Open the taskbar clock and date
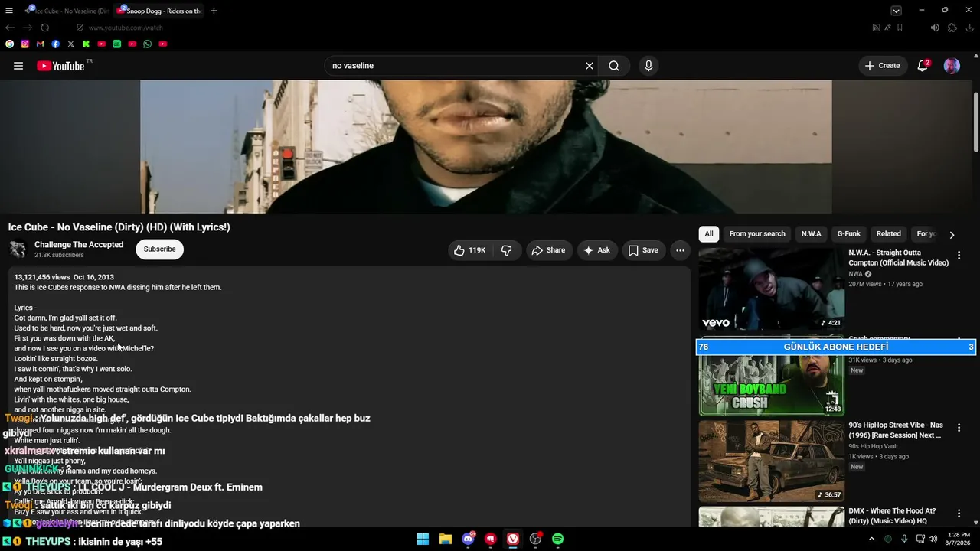The image size is (980, 551). [959, 539]
